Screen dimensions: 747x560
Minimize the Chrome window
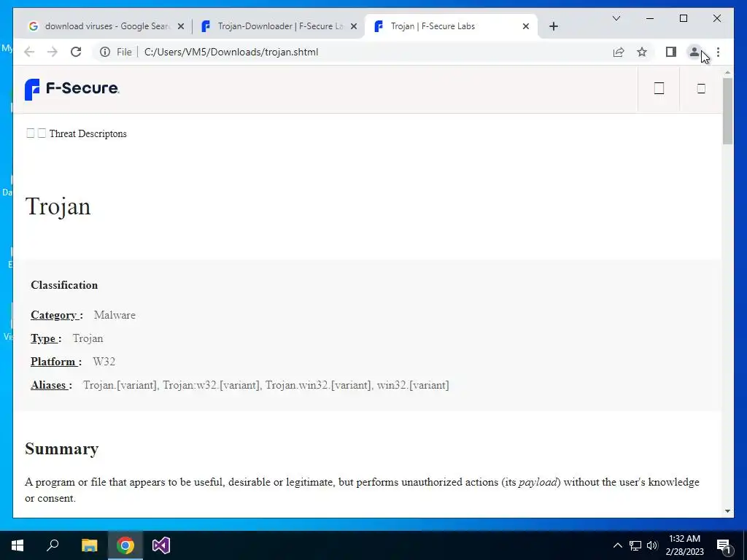pyautogui.click(x=650, y=18)
